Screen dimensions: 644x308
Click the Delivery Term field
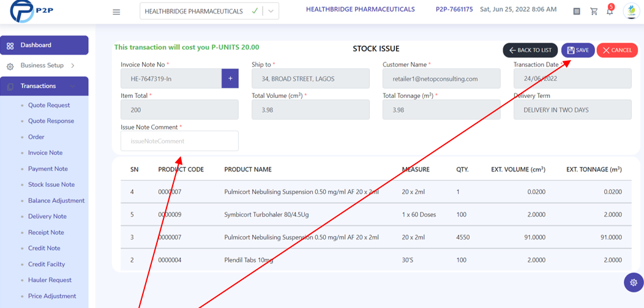click(x=572, y=110)
